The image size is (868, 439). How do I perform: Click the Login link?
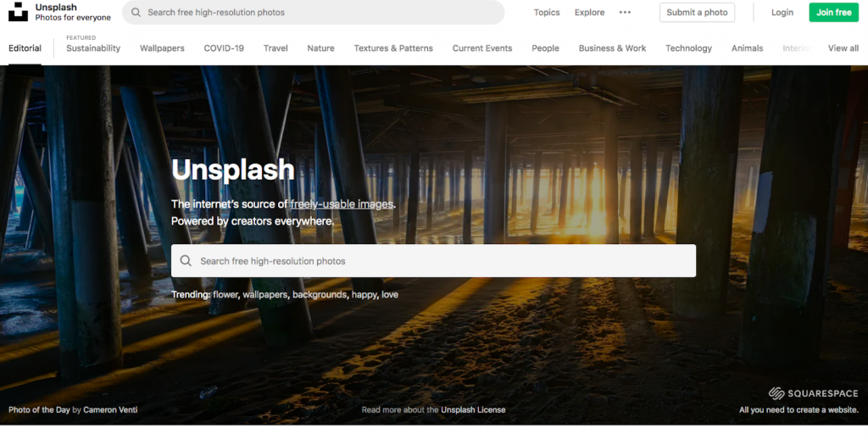click(782, 13)
